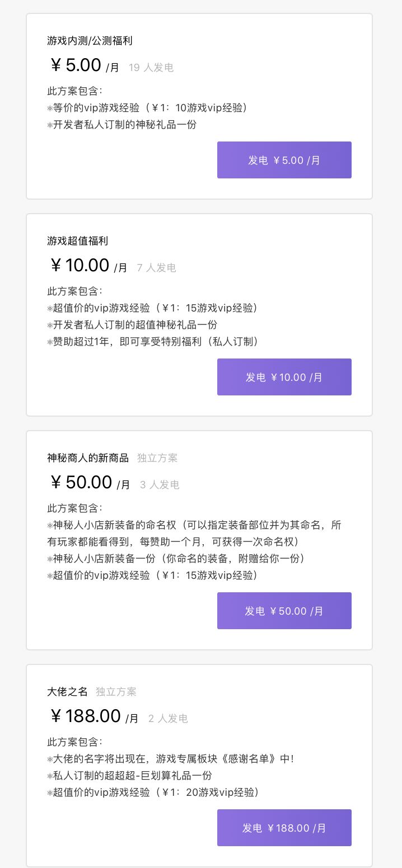
Task: Click 发电 ￥5.00/月 button
Action: [x=284, y=160]
